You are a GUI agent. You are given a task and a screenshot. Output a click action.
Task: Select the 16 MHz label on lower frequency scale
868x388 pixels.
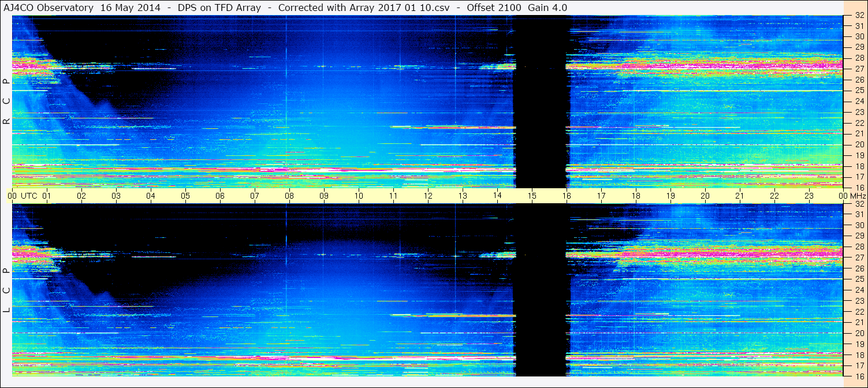pos(859,375)
